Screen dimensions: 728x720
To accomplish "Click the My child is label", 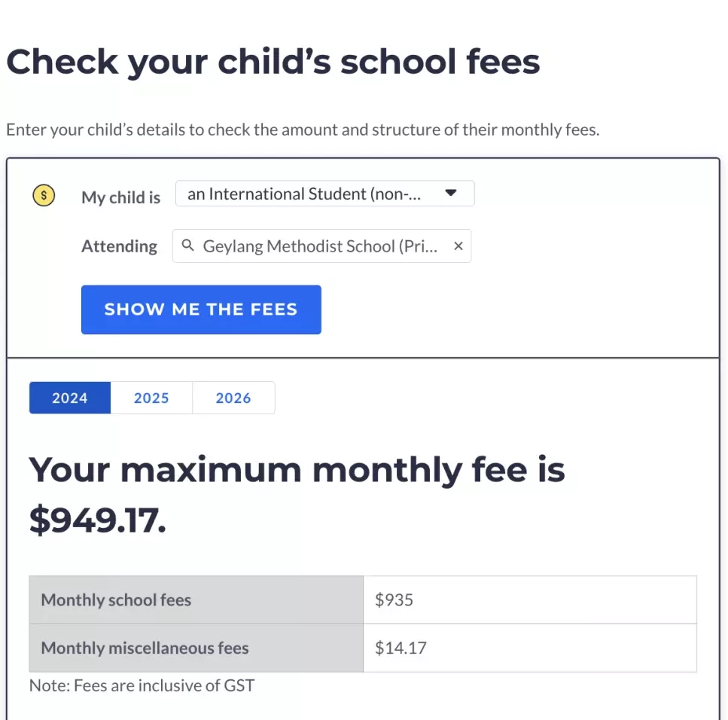I will click(x=120, y=197).
